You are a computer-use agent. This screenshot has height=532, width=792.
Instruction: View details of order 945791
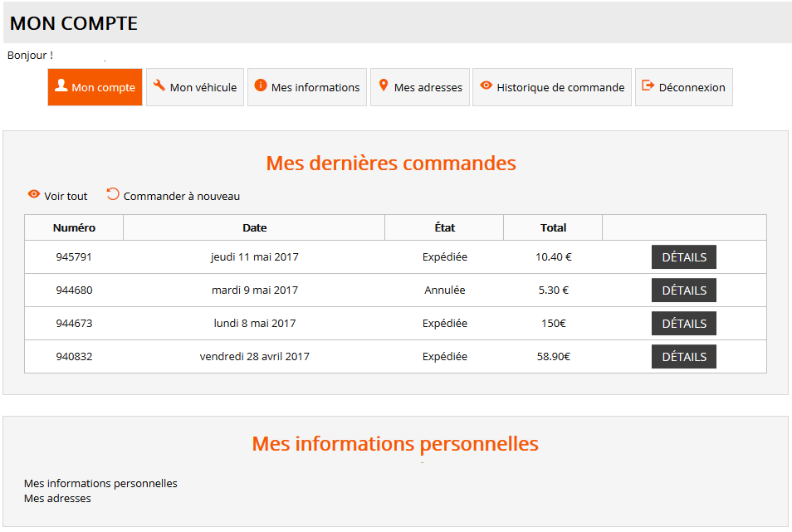[683, 257]
